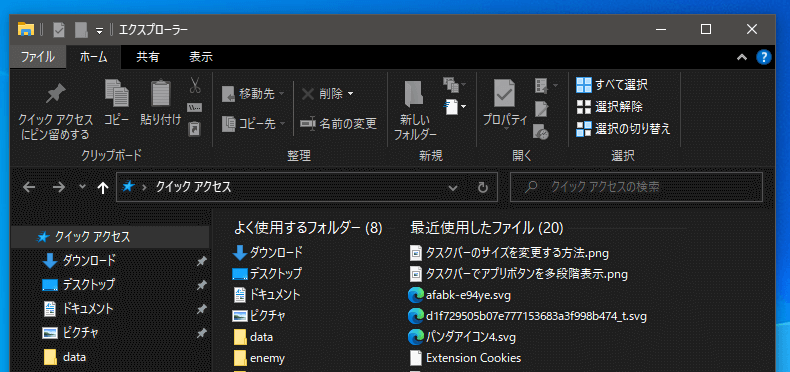Click the Paste clipboard icon

(161, 93)
